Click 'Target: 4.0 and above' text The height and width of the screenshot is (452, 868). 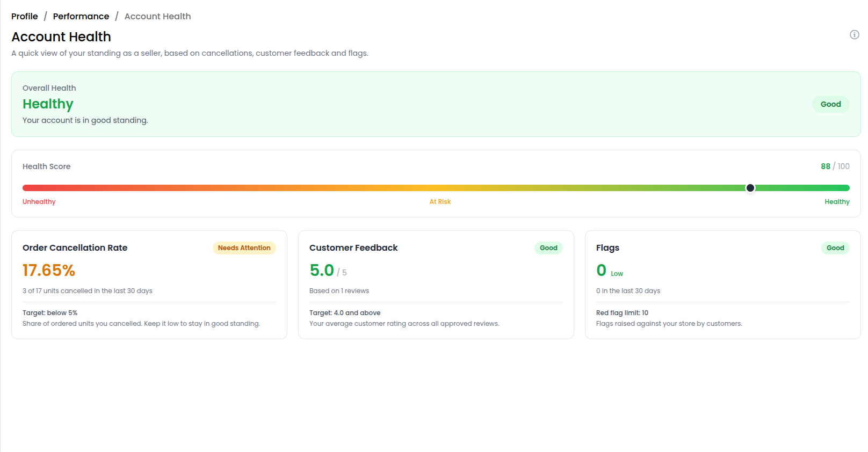[345, 313]
